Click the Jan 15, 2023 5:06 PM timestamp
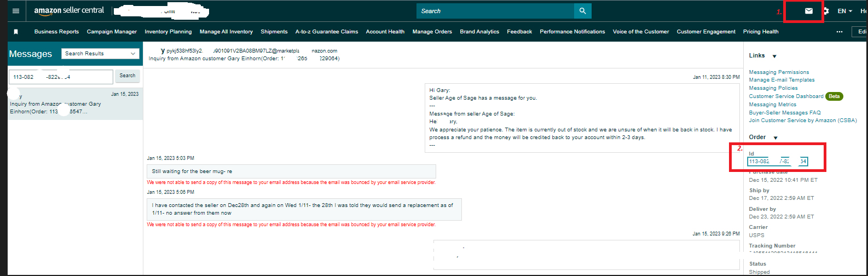The height and width of the screenshot is (276, 868). point(170,192)
